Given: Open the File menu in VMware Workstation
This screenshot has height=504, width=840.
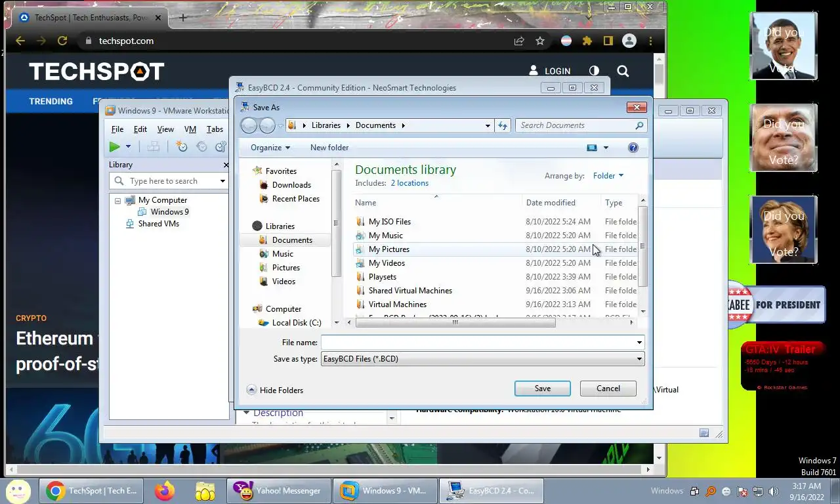Looking at the screenshot, I should pos(117,129).
